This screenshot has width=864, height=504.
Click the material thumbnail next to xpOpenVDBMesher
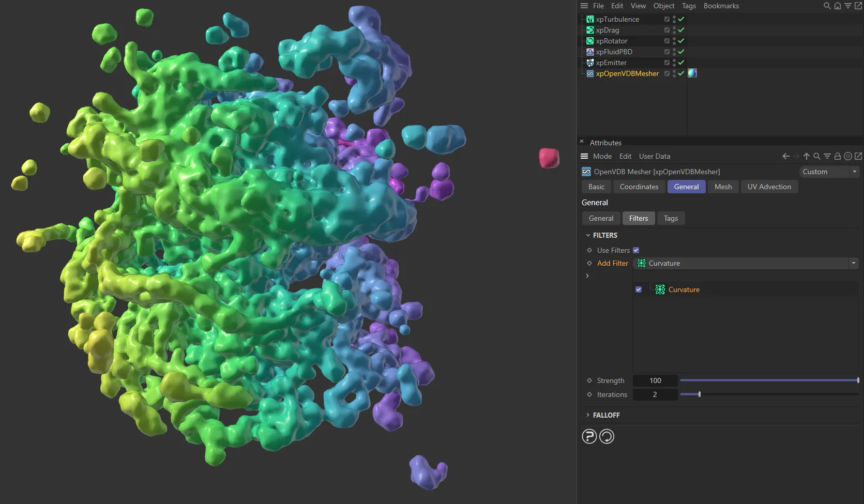pyautogui.click(x=692, y=73)
